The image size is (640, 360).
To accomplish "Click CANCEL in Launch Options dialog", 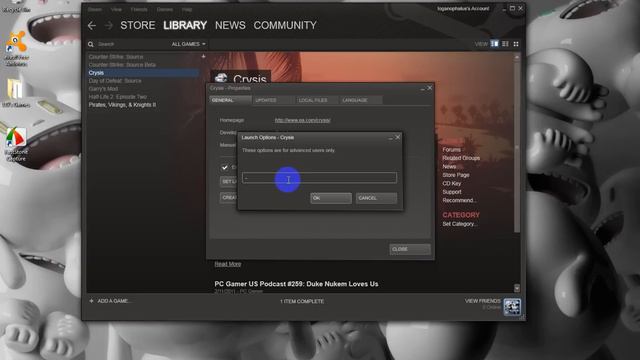I will tap(376, 198).
